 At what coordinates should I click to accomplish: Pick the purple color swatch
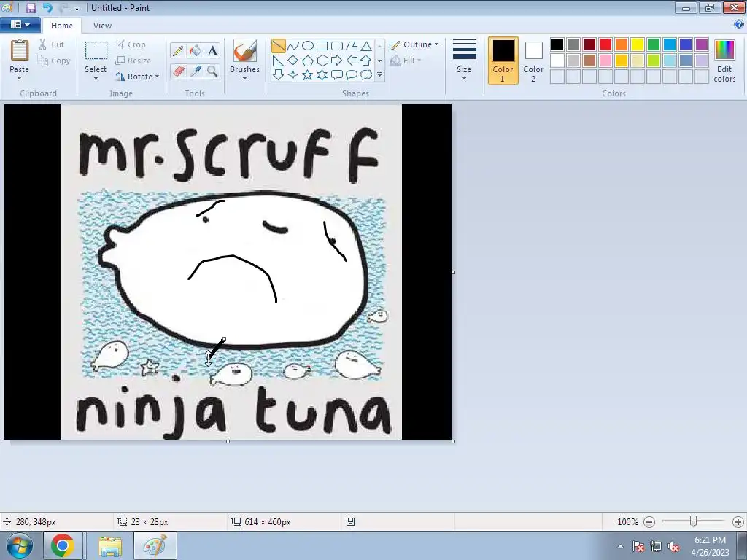[x=702, y=44]
